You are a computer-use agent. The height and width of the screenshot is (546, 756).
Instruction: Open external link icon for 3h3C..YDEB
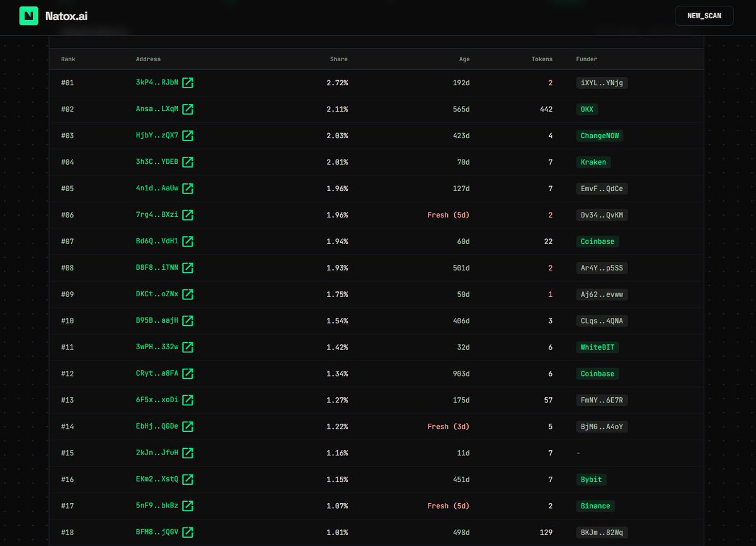(188, 162)
